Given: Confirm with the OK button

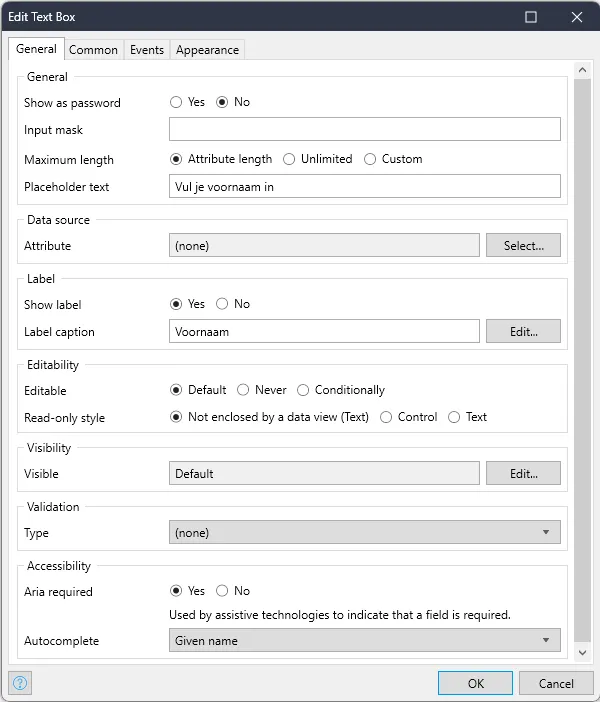Looking at the screenshot, I should [476, 683].
